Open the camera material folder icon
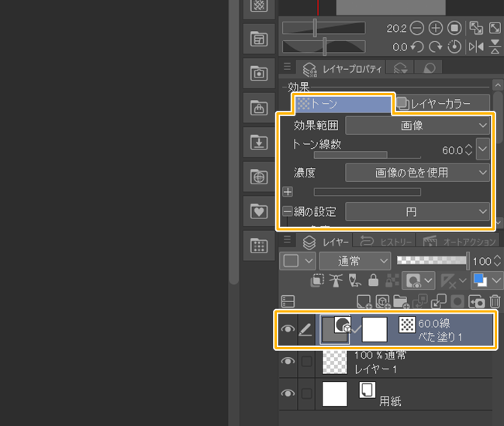504x426 pixels. coord(259,74)
